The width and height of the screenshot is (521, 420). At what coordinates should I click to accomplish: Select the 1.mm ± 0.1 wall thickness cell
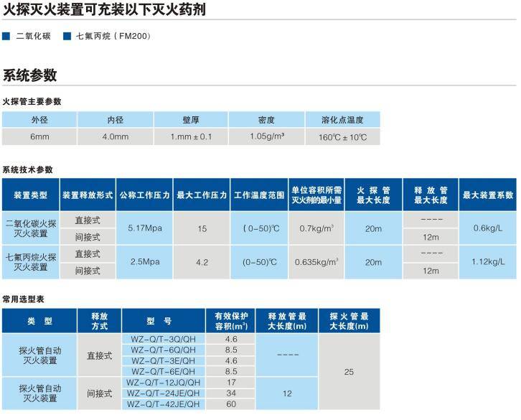pos(191,136)
